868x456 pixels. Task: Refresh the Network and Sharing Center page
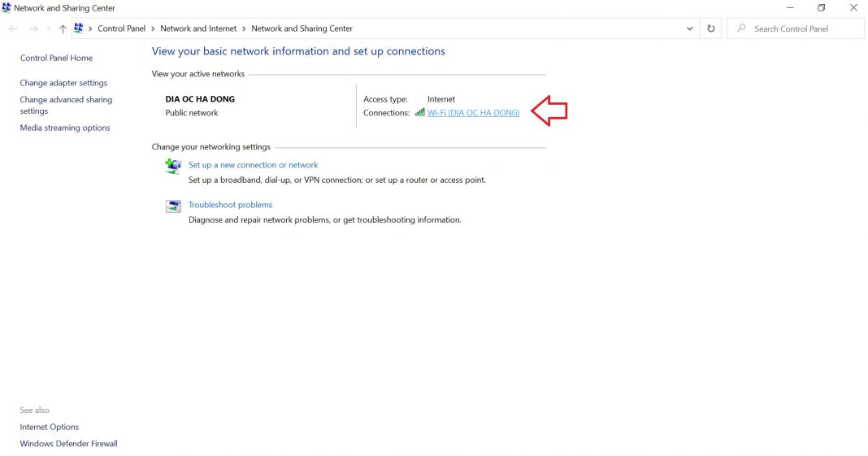(x=711, y=28)
